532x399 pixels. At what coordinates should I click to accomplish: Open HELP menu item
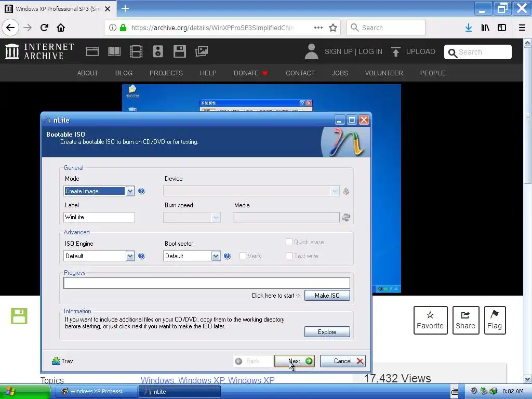[x=208, y=73]
